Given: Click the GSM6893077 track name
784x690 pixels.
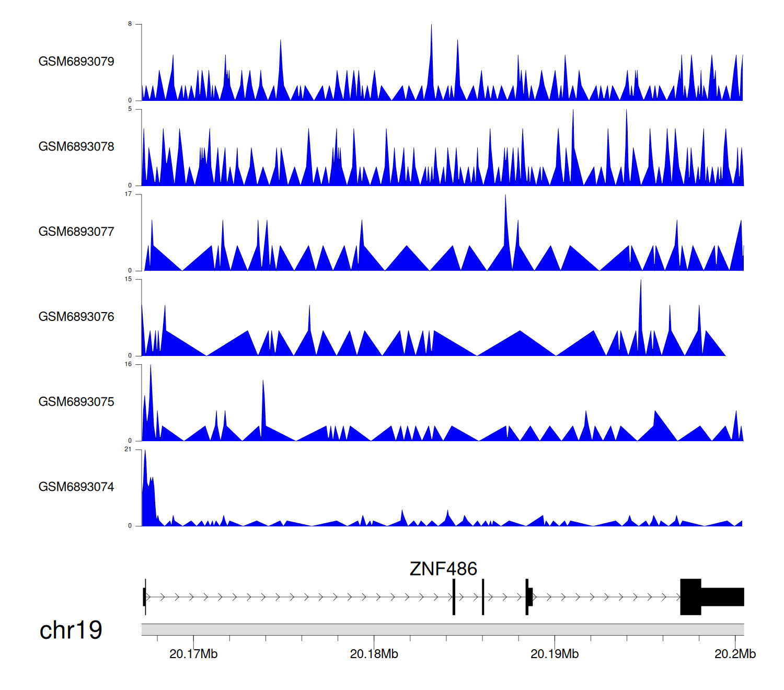Looking at the screenshot, I should (x=76, y=232).
